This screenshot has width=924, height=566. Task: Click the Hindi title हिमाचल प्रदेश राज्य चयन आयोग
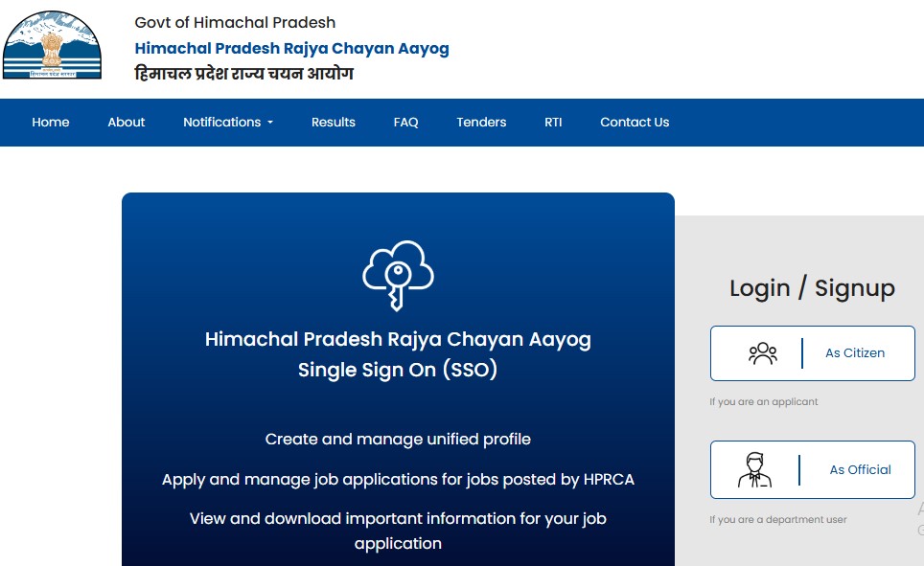(243, 74)
